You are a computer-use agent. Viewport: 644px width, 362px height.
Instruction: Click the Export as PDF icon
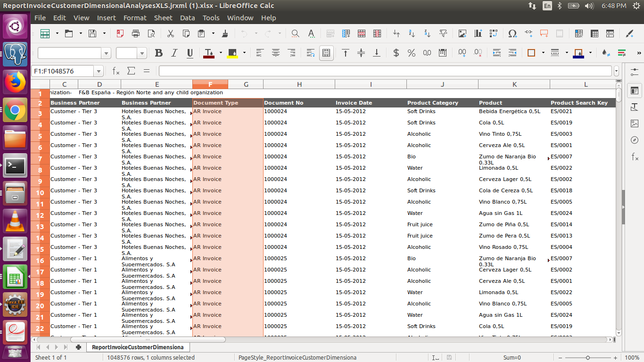click(120, 33)
